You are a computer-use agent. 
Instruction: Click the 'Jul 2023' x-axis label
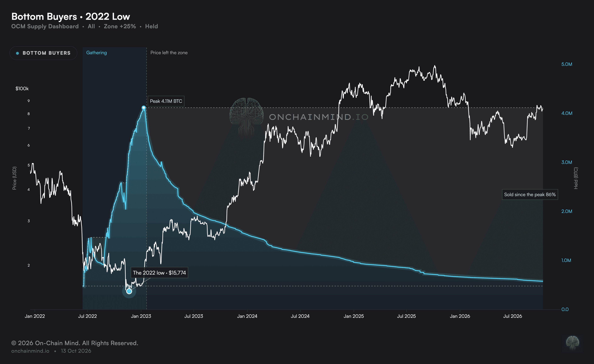[194, 316]
